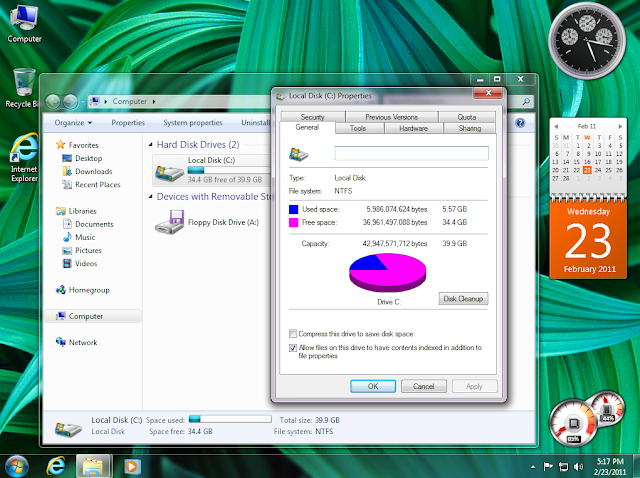The image size is (640, 478).
Task: Click the Back arrow in Explorer
Action: coord(53,101)
